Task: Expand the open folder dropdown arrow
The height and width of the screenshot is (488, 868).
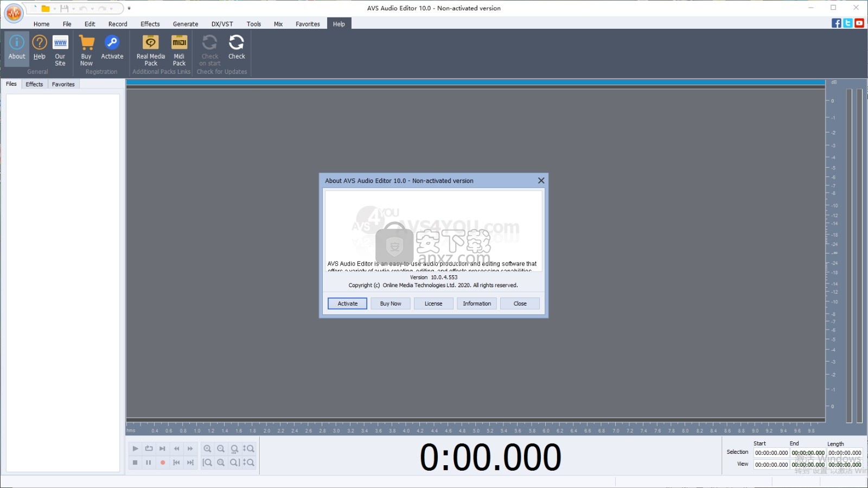Action: click(x=55, y=9)
